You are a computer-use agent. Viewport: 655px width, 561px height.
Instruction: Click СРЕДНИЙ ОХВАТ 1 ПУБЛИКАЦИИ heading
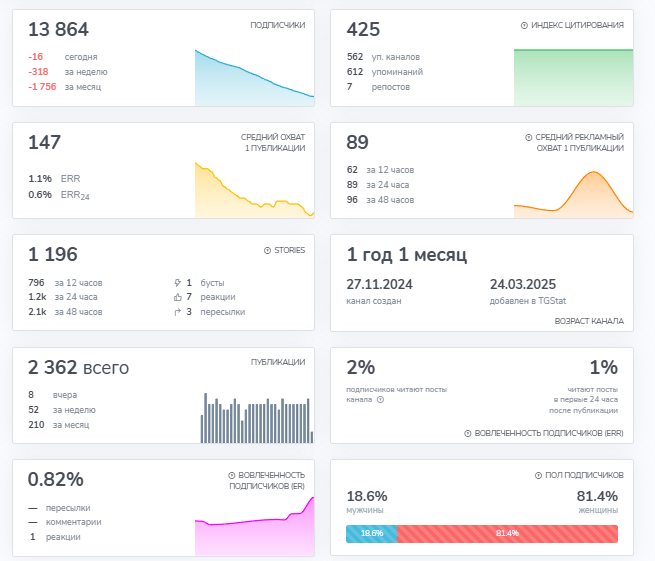pyautogui.click(x=272, y=142)
